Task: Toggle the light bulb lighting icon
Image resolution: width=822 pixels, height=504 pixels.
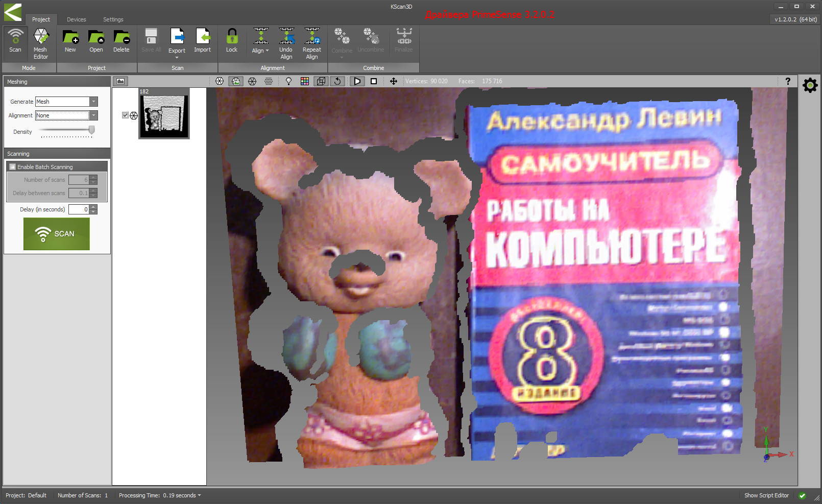Action: (x=288, y=81)
